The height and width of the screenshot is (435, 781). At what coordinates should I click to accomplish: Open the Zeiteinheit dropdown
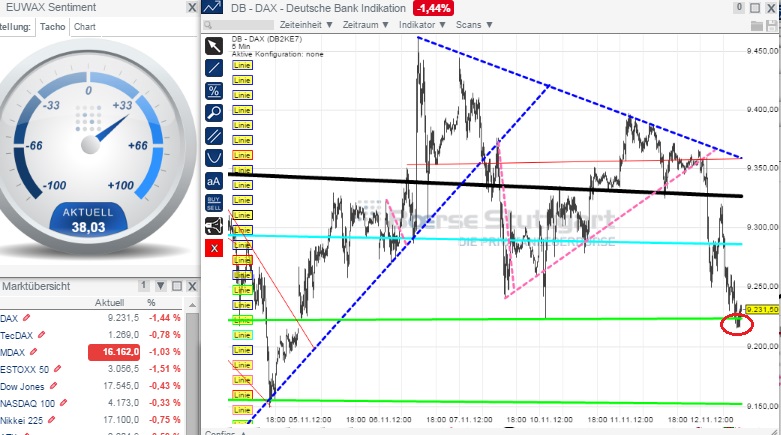[306, 25]
